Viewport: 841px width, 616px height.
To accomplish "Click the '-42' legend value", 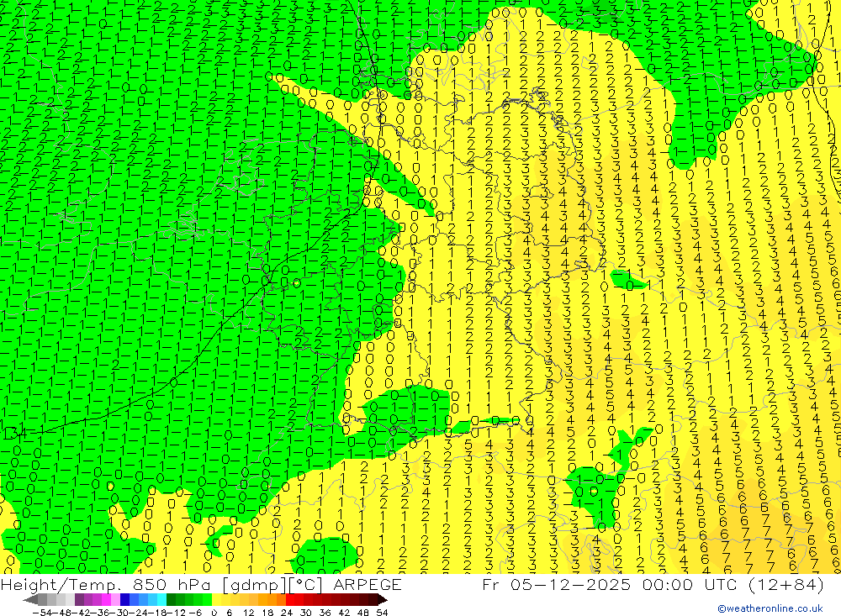I will pyautogui.click(x=81, y=613).
